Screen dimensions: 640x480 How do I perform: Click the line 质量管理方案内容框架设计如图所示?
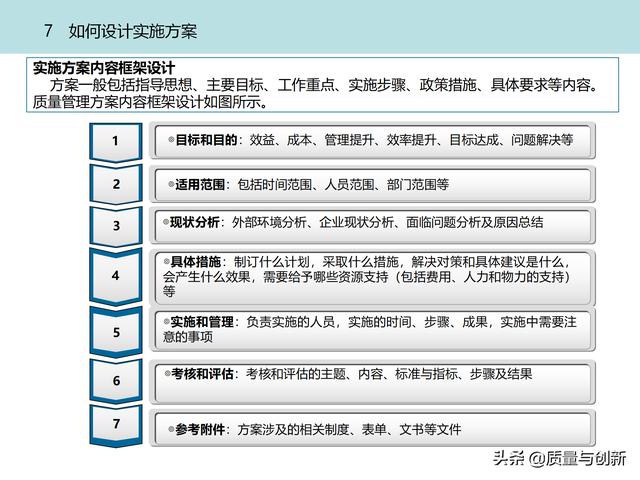pos(150,102)
